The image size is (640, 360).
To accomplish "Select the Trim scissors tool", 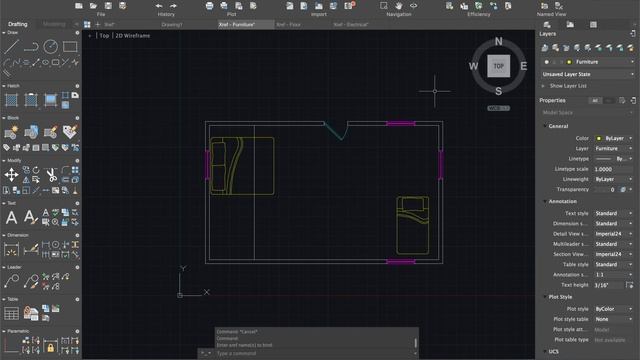I will pos(51,175).
